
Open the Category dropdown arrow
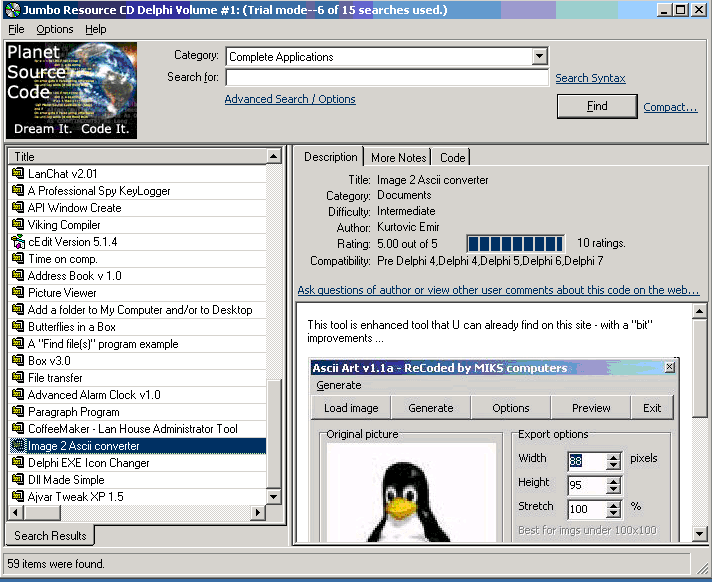[x=539, y=57]
